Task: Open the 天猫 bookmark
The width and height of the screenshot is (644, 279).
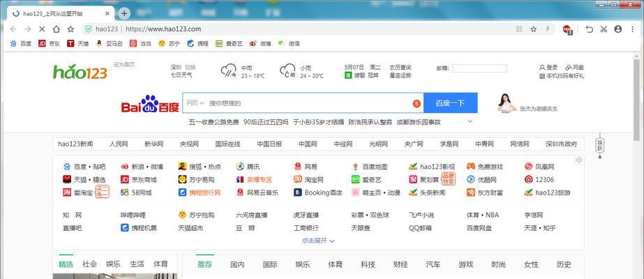Action: point(78,43)
